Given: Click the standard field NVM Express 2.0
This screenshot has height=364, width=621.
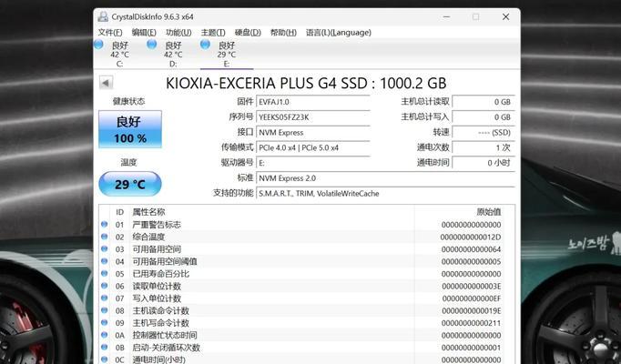Looking at the screenshot, I should click(x=385, y=178).
